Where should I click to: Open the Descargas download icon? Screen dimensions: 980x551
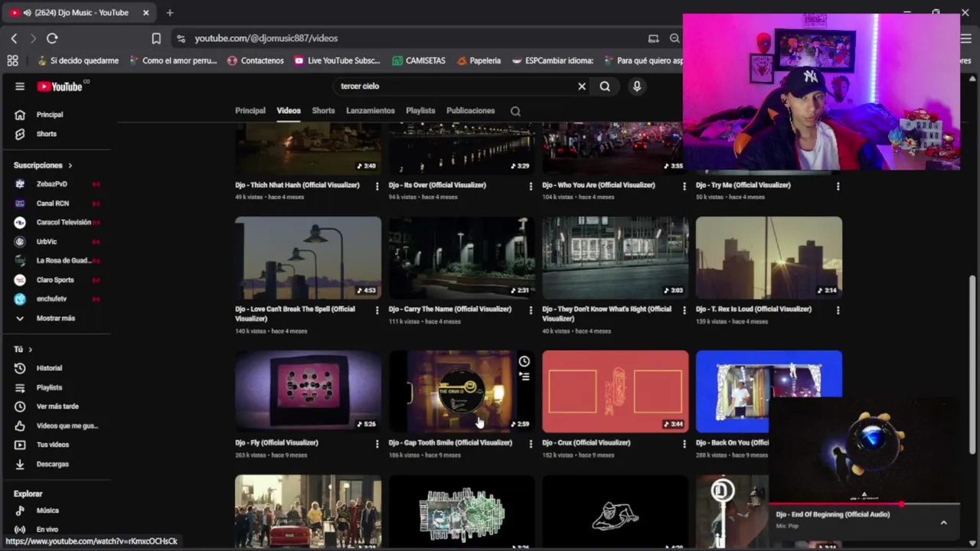[20, 464]
